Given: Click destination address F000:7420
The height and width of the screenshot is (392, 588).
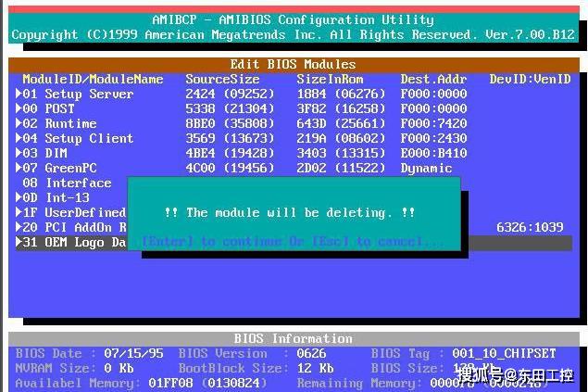Looking at the screenshot, I should pyautogui.click(x=434, y=123).
